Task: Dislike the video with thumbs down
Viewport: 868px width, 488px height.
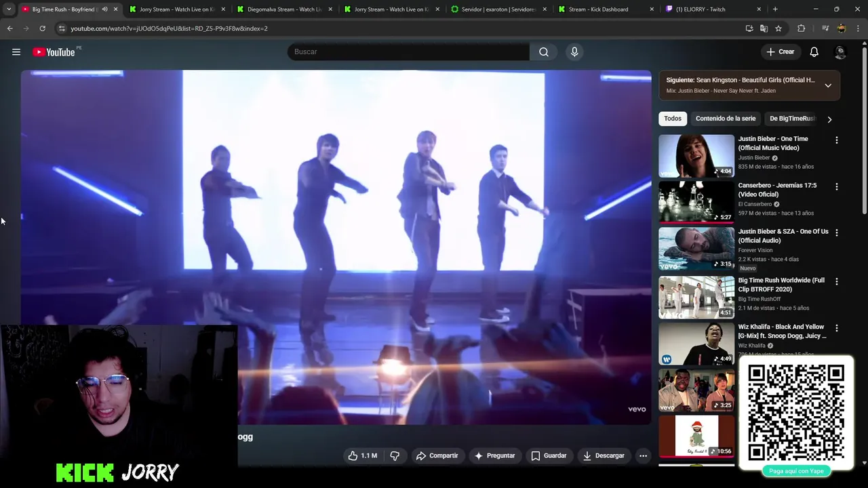Action: pos(395,455)
